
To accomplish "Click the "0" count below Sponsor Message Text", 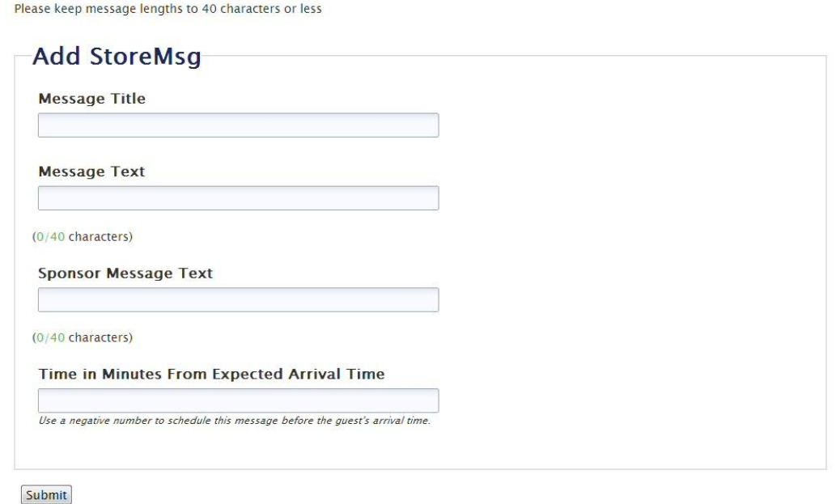I will click(39, 337).
